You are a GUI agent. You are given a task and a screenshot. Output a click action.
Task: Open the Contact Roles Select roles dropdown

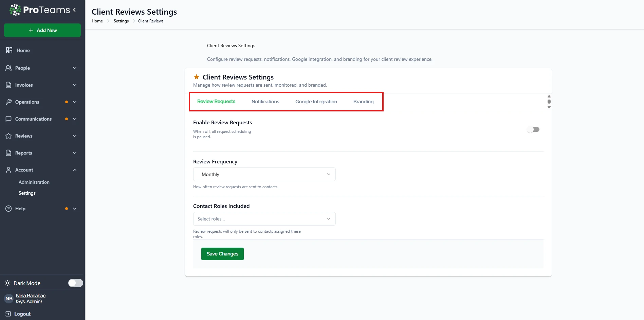pyautogui.click(x=264, y=219)
